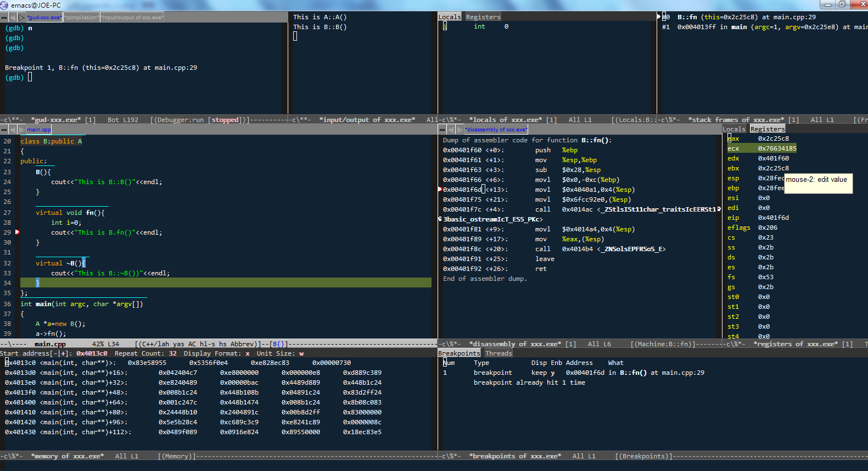Select stack frame #1 main
Viewport: 868px width, 471px height.
pyautogui.click(x=765, y=27)
